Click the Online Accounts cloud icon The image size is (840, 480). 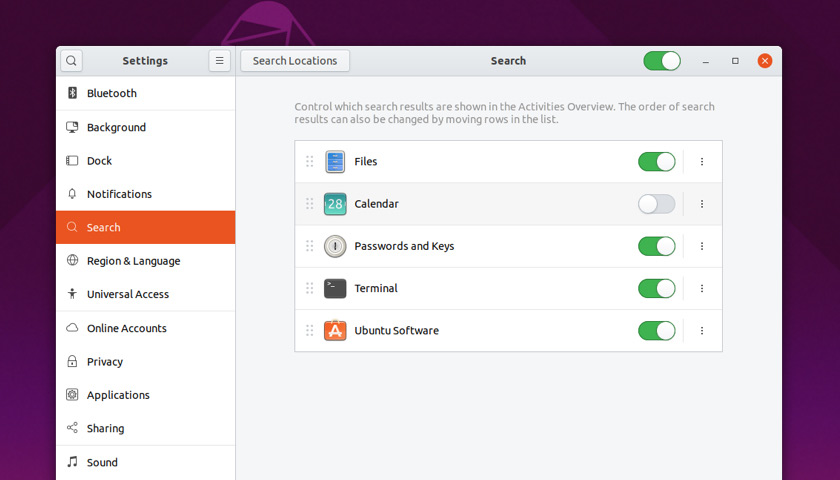tap(72, 328)
